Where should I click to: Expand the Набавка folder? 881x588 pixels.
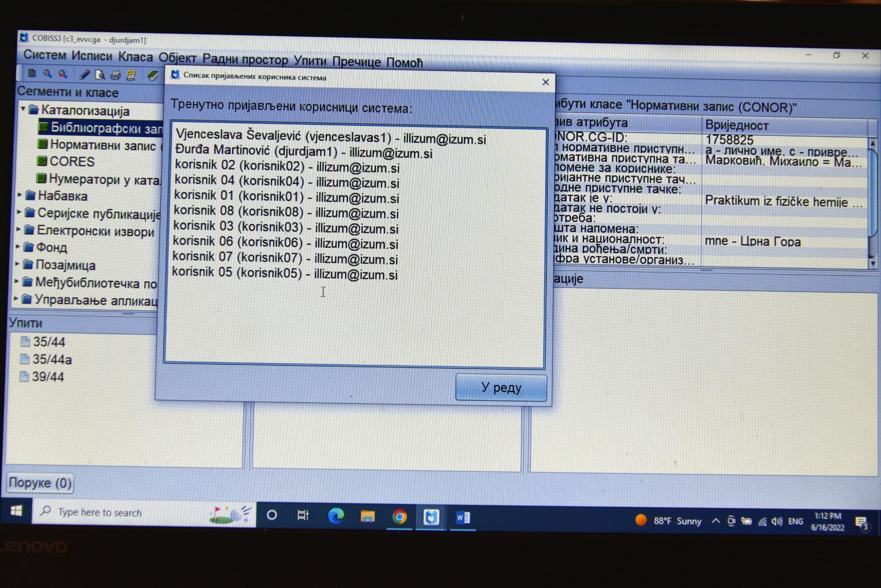[x=20, y=195]
